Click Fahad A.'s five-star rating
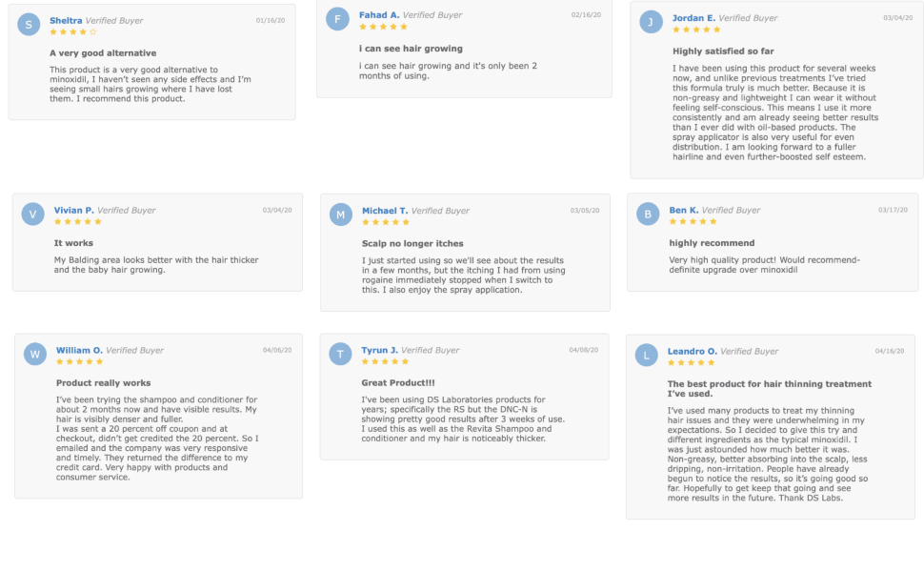The image size is (924, 572). 383,27
